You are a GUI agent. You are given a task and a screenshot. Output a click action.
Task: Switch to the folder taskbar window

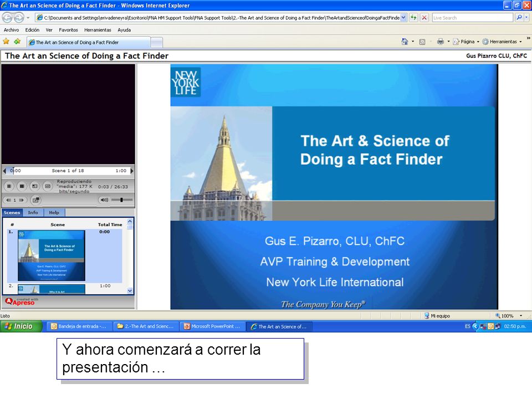[146, 326]
